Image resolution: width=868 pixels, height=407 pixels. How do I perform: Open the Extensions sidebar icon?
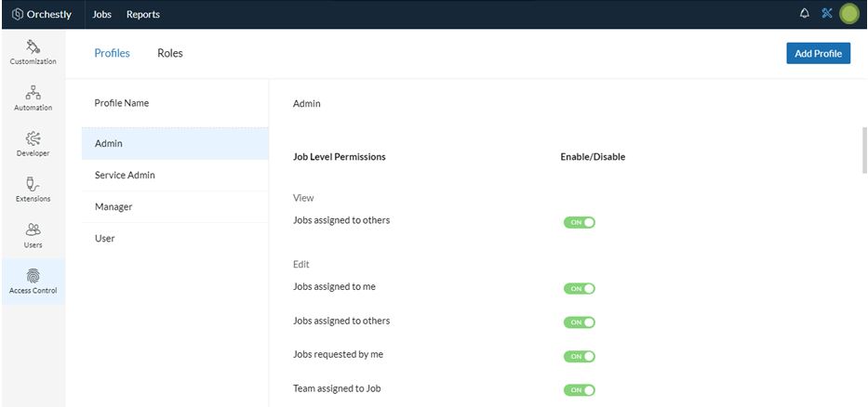pyautogui.click(x=33, y=184)
